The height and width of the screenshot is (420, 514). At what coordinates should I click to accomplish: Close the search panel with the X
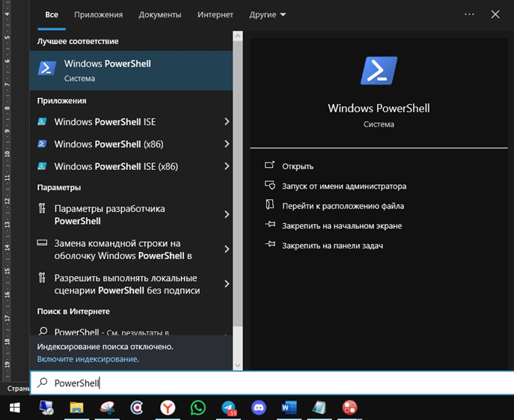pyautogui.click(x=495, y=14)
